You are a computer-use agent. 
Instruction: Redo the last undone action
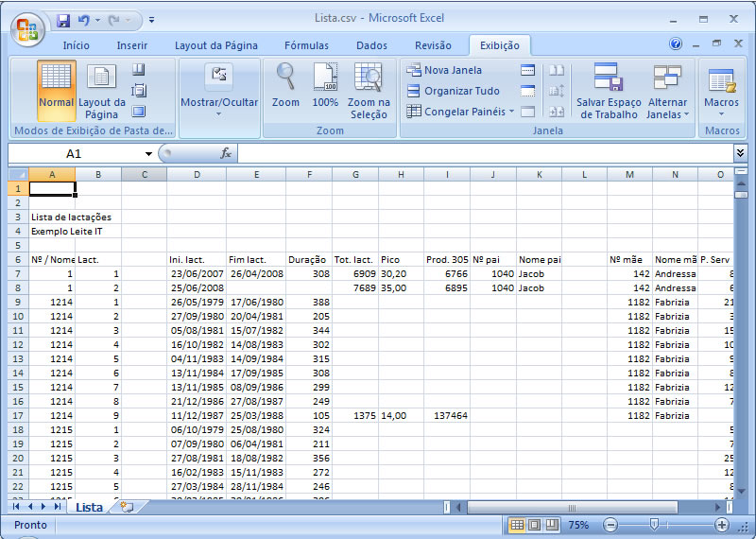coord(114,20)
